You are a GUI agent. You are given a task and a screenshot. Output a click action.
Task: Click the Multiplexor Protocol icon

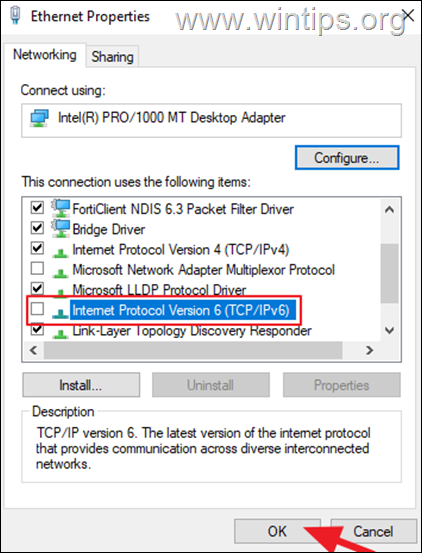tap(60, 272)
